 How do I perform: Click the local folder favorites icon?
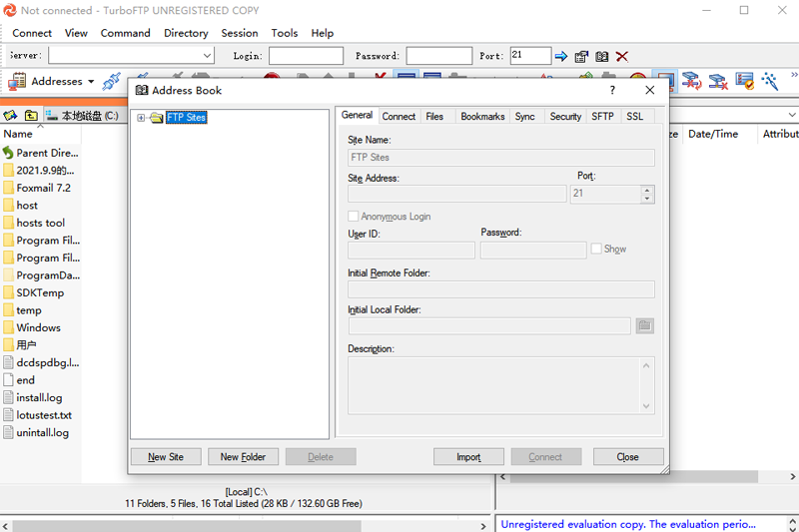(11, 116)
